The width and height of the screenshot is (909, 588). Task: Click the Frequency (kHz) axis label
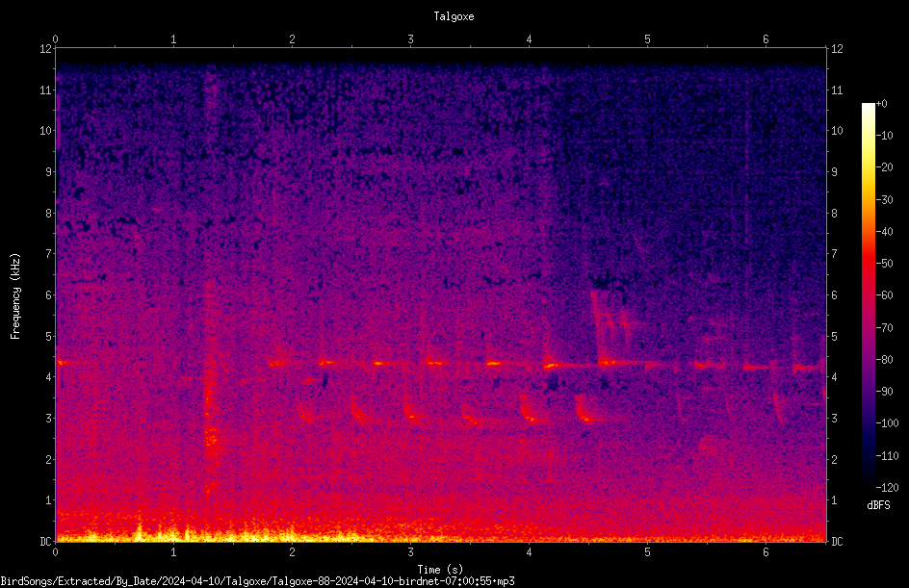(15, 296)
